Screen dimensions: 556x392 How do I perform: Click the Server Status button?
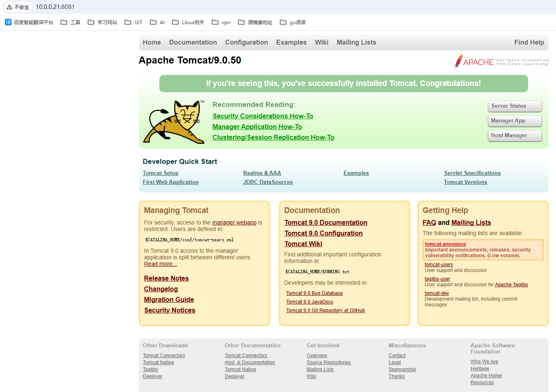(515, 106)
